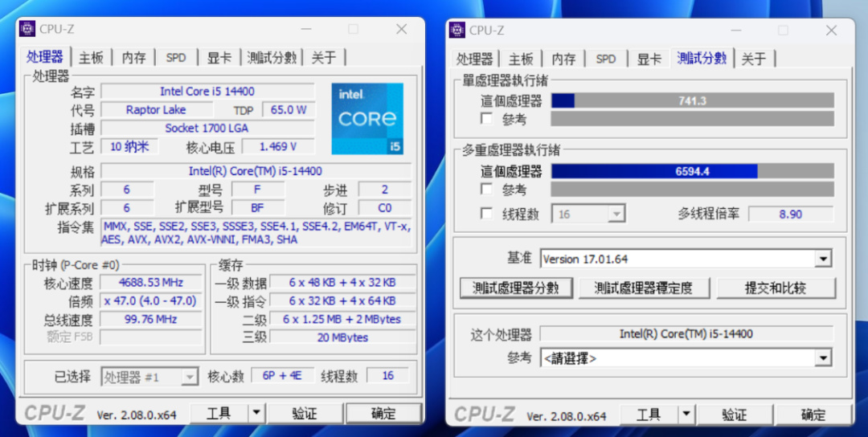
Task: Open the thread count dropdown showing 16
Action: coord(588,214)
